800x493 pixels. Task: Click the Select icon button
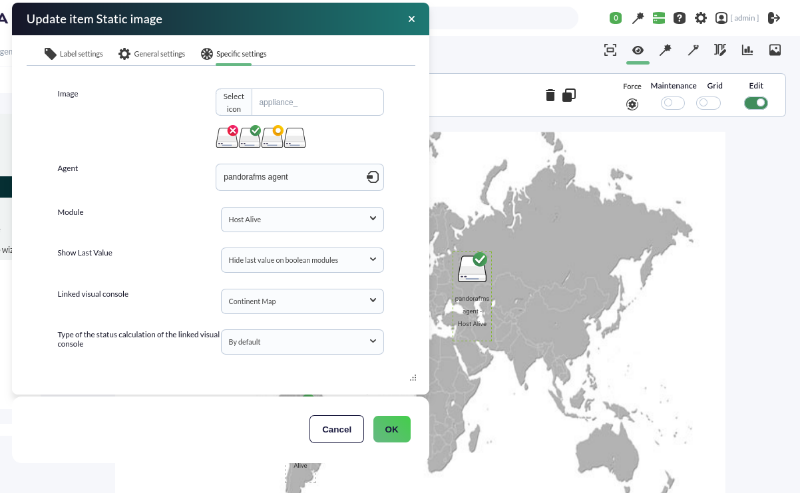[234, 102]
